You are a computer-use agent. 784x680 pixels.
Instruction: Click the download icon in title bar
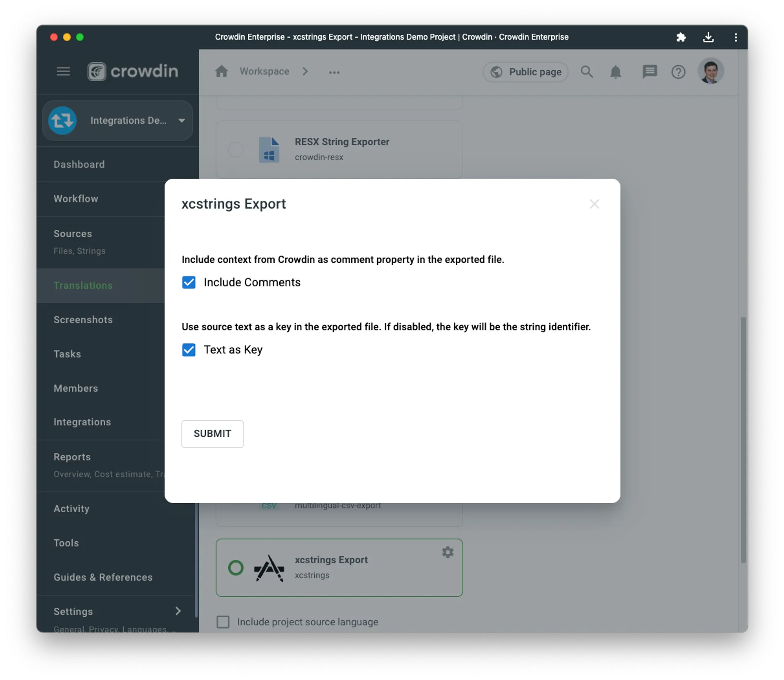(708, 37)
